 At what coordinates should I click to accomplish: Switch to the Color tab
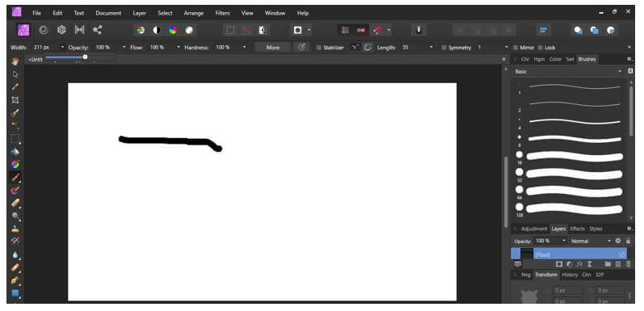(x=555, y=59)
